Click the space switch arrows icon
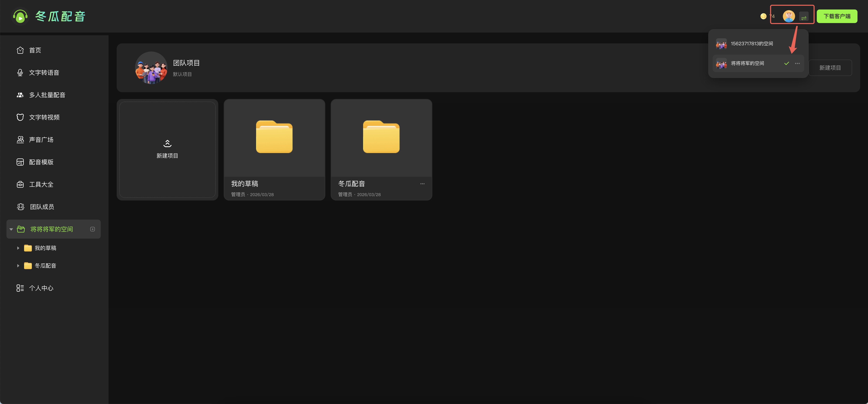 pyautogui.click(x=804, y=16)
